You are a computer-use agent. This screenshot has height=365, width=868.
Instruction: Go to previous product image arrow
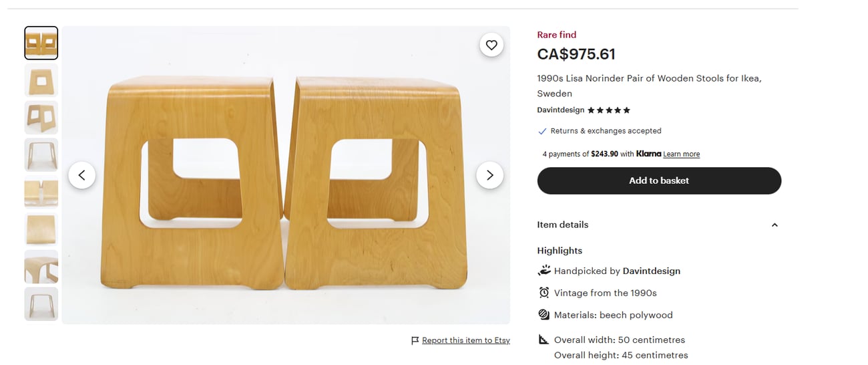pos(82,175)
